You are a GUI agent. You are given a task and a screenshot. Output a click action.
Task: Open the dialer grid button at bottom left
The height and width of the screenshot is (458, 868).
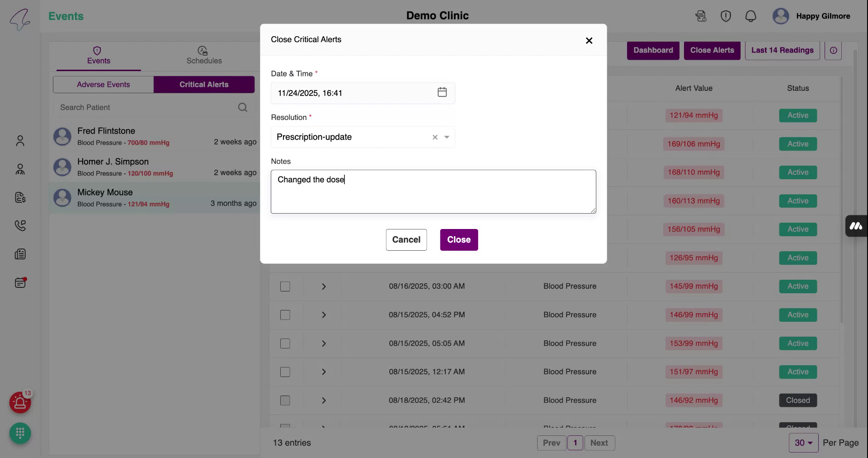(x=20, y=434)
